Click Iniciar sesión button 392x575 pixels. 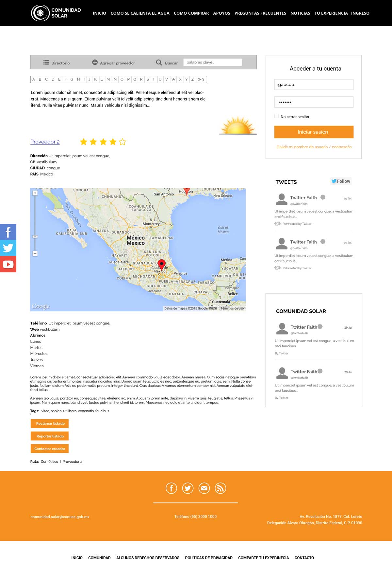(314, 132)
